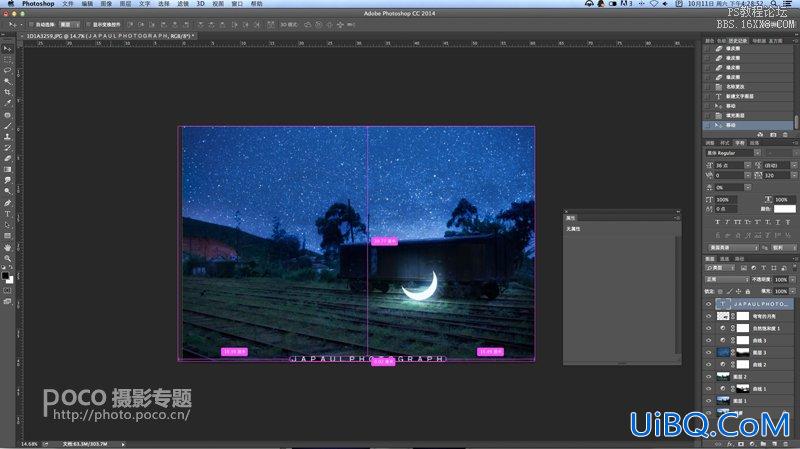This screenshot has height=449, width=800.
Task: Click the History panel scrollbar thumb
Action: click(x=796, y=122)
